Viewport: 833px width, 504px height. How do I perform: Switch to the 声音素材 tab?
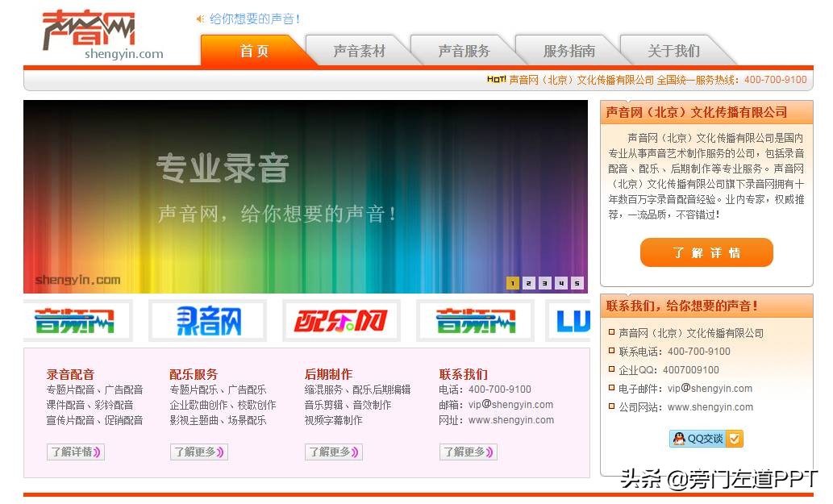tap(359, 51)
